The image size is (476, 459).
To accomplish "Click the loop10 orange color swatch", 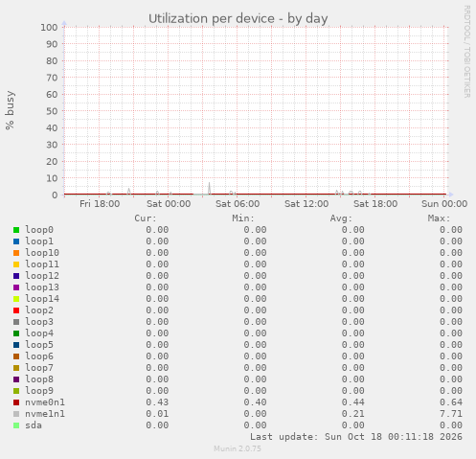I will point(16,253).
